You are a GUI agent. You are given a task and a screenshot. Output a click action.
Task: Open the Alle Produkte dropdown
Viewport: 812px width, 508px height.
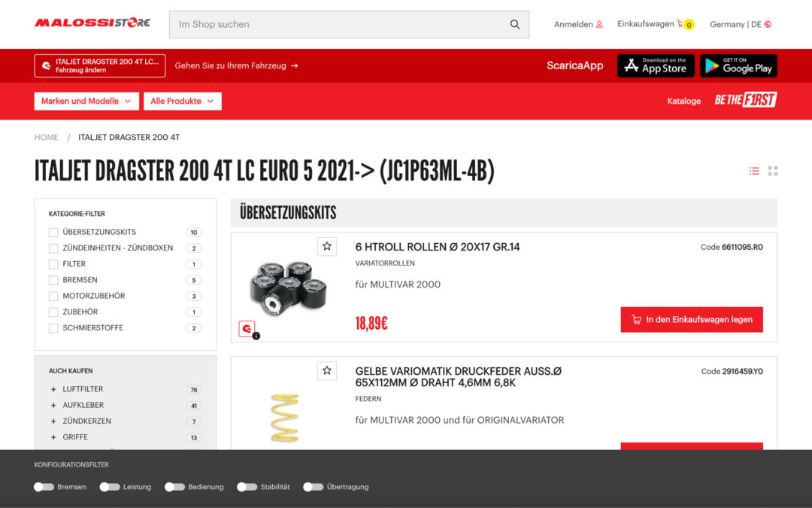(182, 101)
